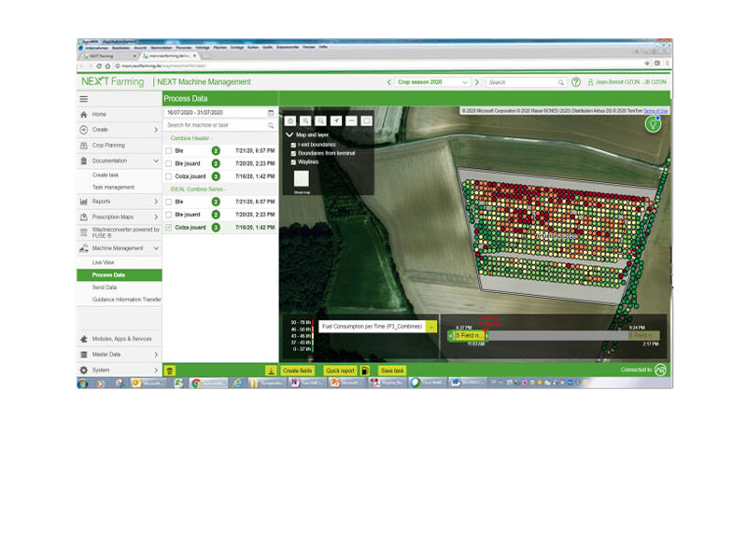Viewport: 747px width, 560px height.
Task: Select Task management menu item
Action: click(x=113, y=188)
